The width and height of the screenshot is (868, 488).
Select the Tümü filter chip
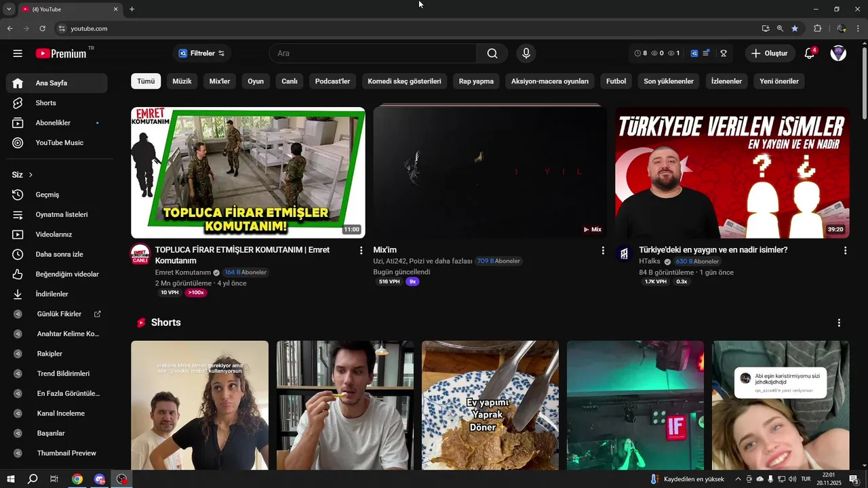pyautogui.click(x=146, y=81)
